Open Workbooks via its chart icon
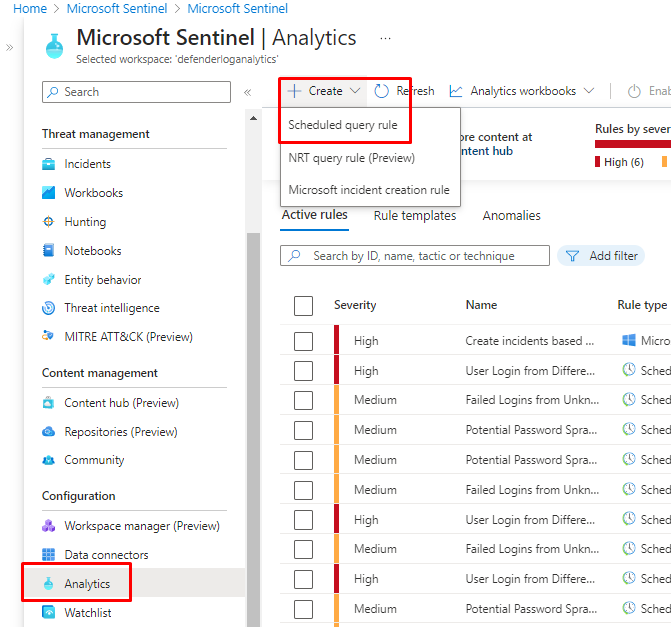This screenshot has width=671, height=627. [x=49, y=193]
